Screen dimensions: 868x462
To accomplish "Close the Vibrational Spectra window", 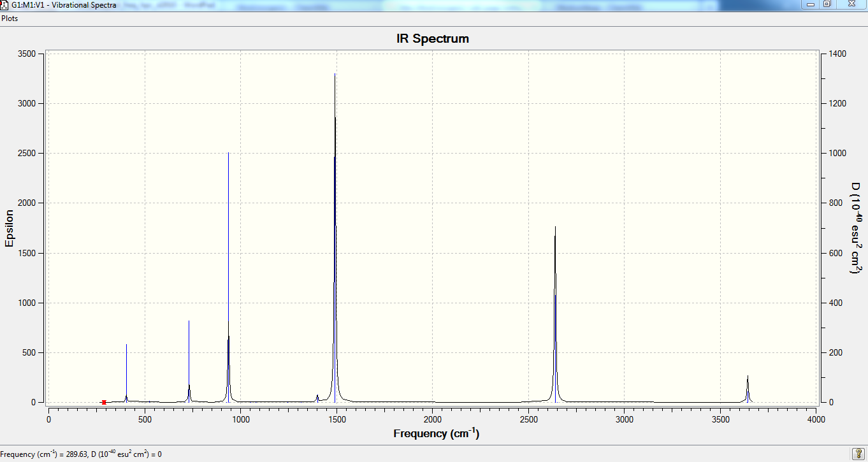I will tap(850, 4).
